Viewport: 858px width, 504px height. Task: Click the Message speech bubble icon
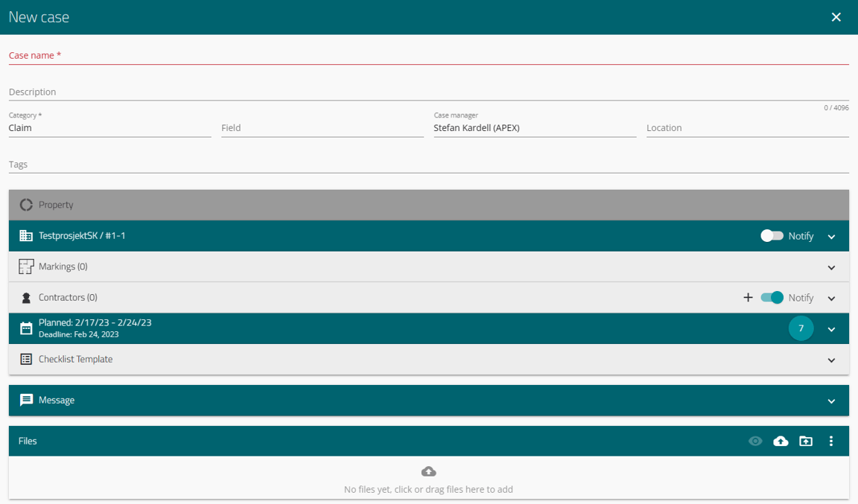pyautogui.click(x=26, y=400)
